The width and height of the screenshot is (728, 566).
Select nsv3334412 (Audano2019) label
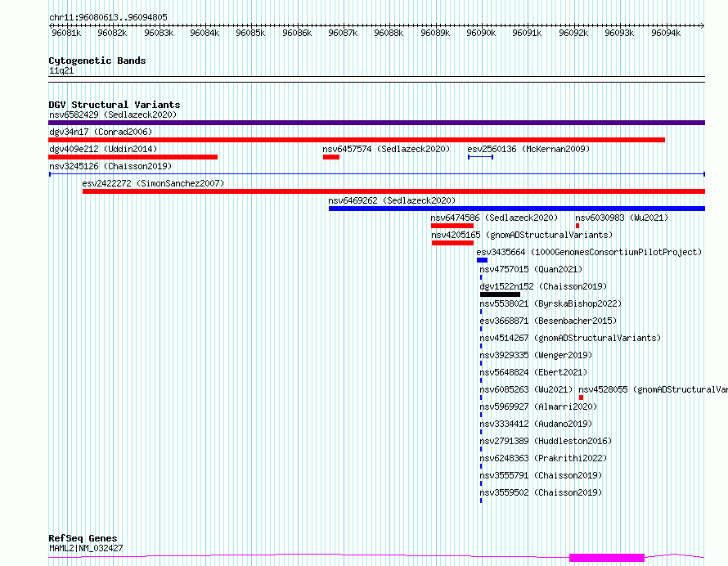(536, 424)
